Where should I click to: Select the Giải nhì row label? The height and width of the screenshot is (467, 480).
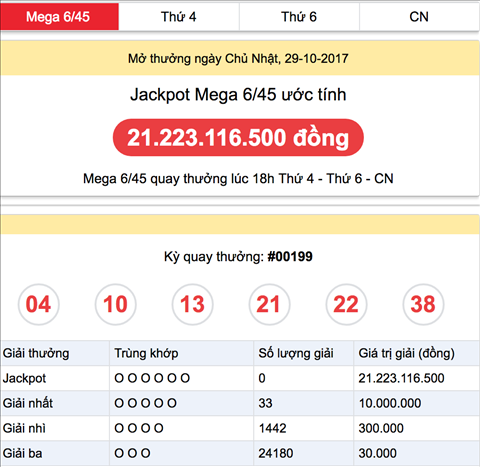(x=24, y=428)
